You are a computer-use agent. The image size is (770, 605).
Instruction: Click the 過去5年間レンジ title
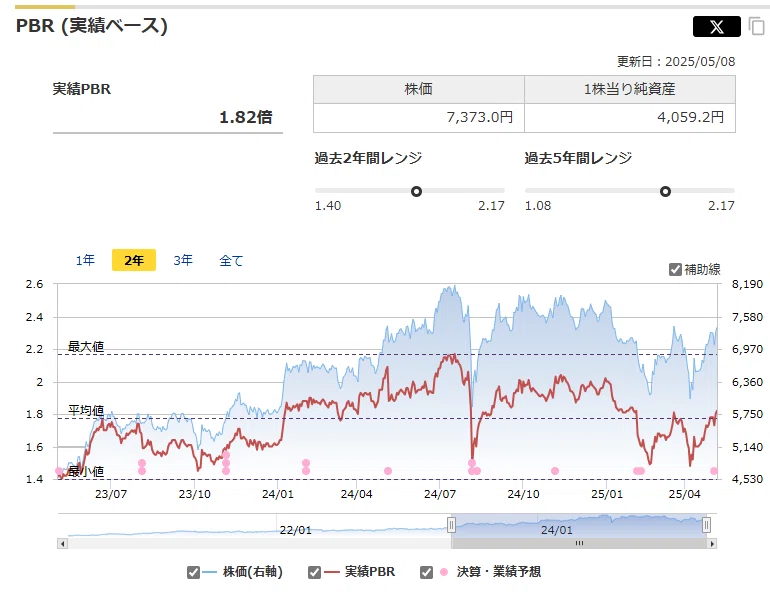pyautogui.click(x=578, y=158)
